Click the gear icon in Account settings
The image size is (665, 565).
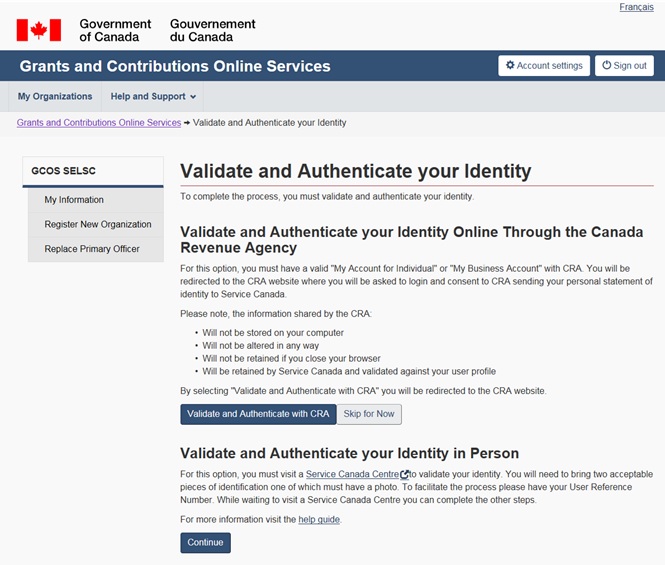pyautogui.click(x=510, y=66)
